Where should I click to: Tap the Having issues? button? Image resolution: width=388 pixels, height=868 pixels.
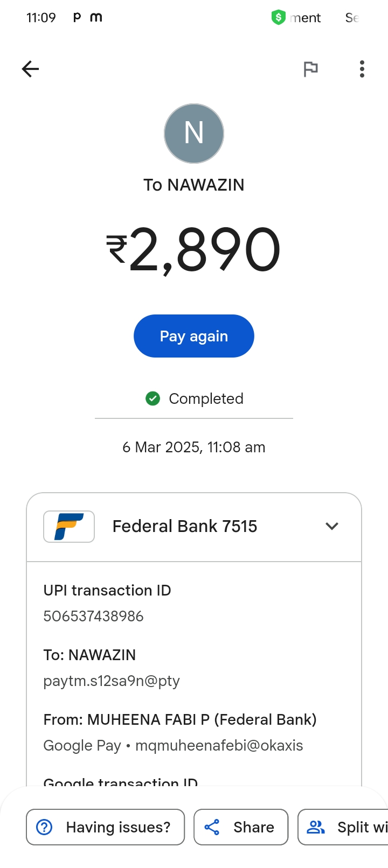click(x=106, y=827)
